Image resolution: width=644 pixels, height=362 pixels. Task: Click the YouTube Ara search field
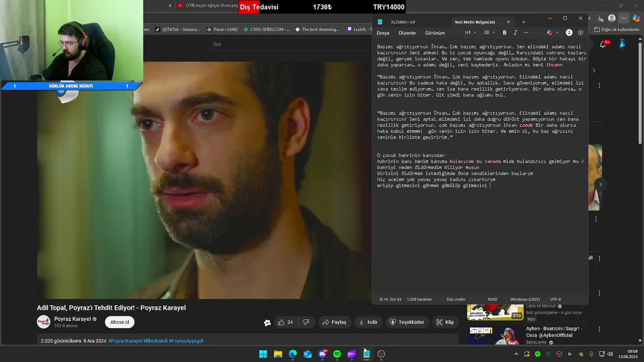289,44
